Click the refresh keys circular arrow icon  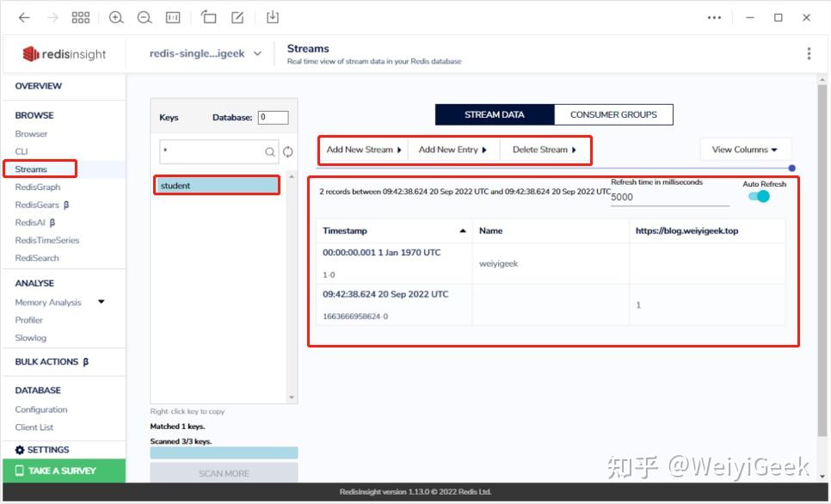[288, 152]
